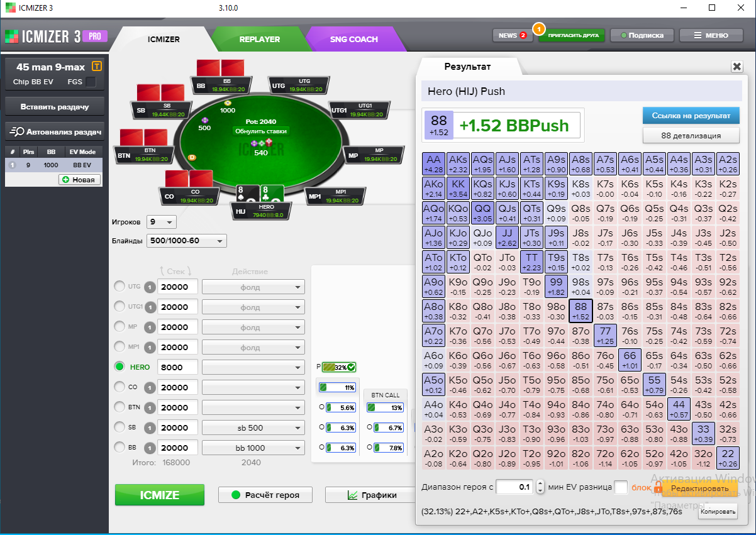Image resolution: width=756 pixels, height=535 pixels.
Task: Click the pot chips above 540
Action: coord(261,143)
